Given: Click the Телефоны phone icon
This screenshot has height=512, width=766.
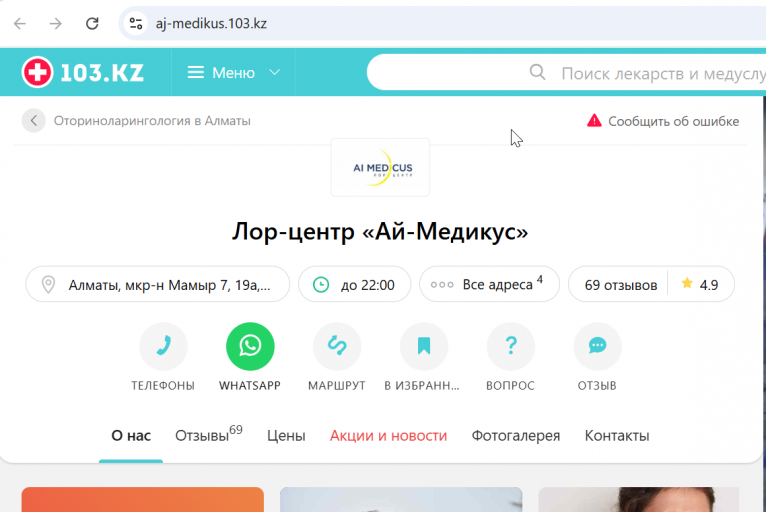Looking at the screenshot, I should click(163, 346).
